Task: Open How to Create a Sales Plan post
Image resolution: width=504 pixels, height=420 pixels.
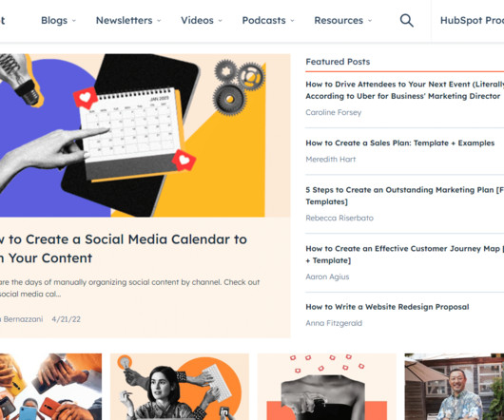Action: (399, 143)
